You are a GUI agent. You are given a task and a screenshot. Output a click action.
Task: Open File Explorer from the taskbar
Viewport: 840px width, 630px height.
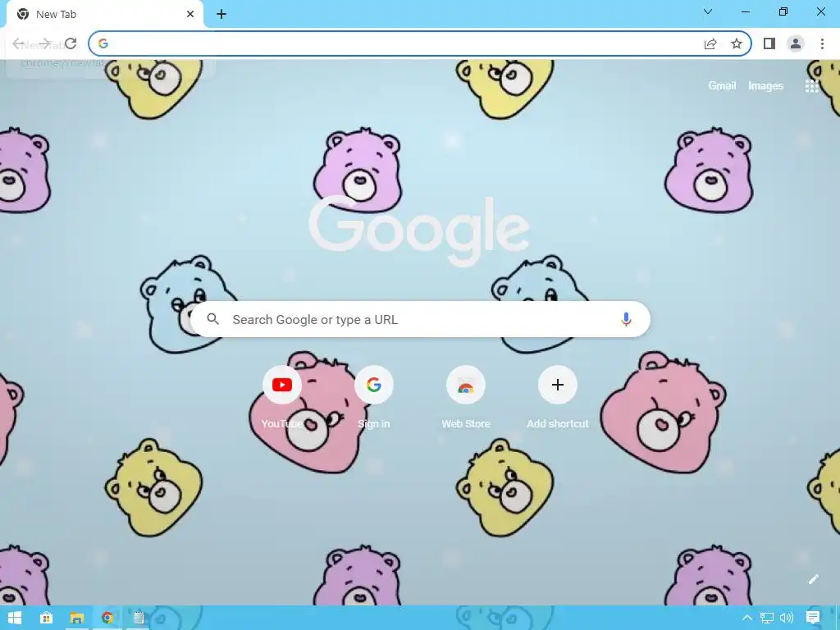76,618
